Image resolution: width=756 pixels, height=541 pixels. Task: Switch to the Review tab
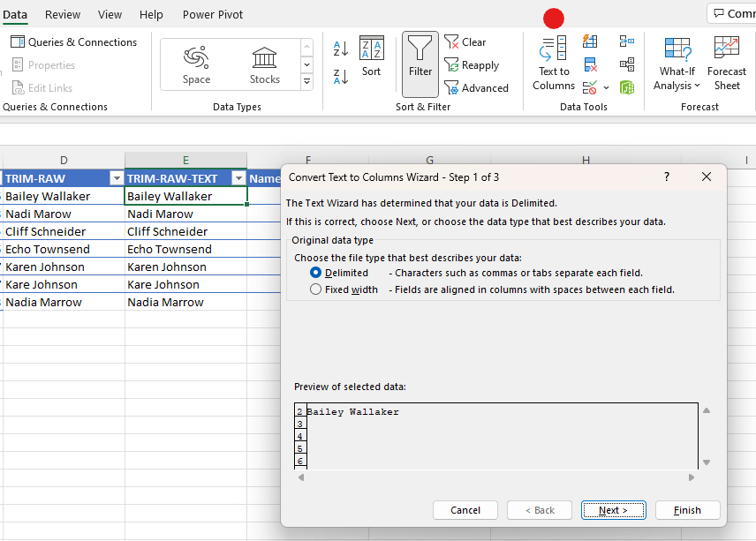[x=63, y=14]
